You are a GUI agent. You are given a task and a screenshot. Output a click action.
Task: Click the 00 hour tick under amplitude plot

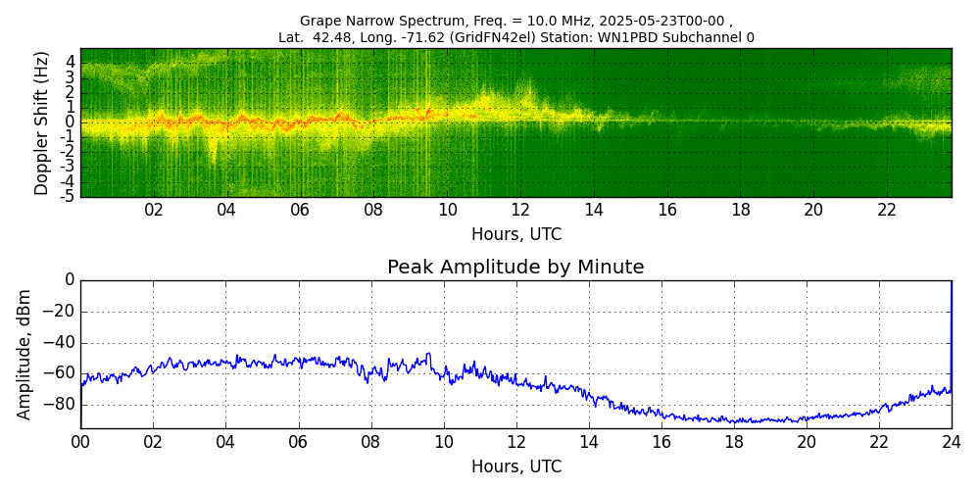[80, 442]
